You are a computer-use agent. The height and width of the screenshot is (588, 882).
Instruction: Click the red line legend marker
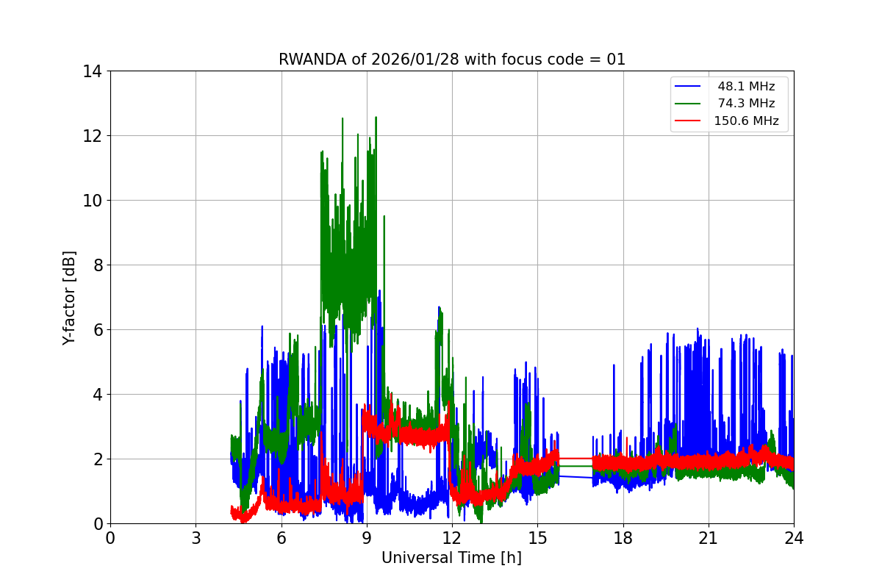click(688, 121)
